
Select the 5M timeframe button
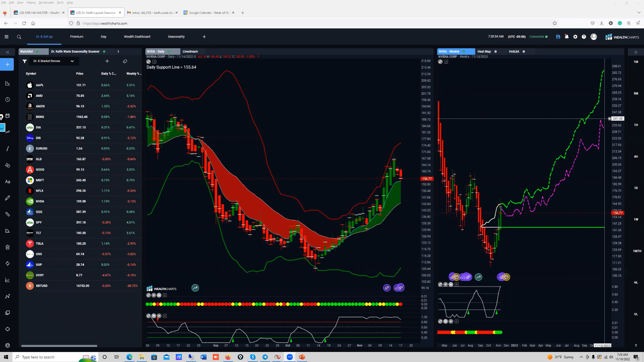pyautogui.click(x=636, y=94)
